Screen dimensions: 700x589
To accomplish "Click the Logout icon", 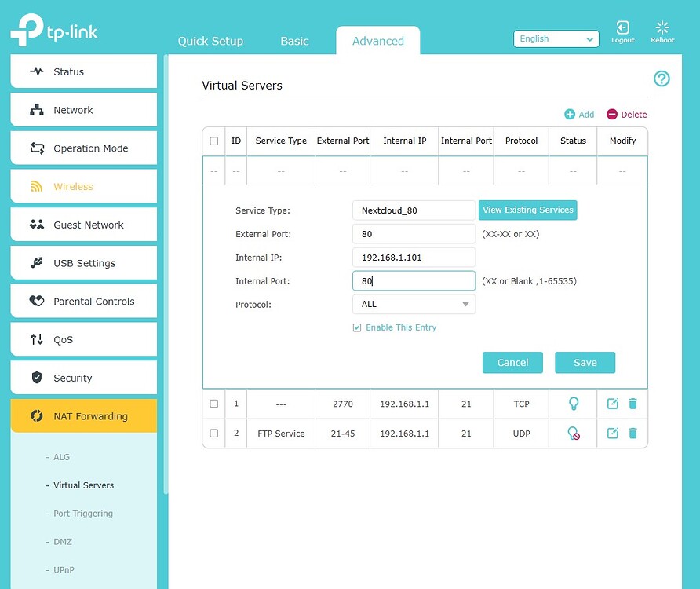I will pyautogui.click(x=623, y=28).
